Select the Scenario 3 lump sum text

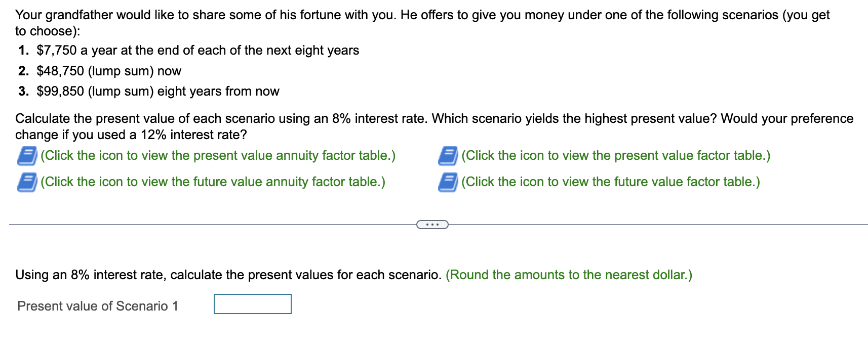pos(157,92)
